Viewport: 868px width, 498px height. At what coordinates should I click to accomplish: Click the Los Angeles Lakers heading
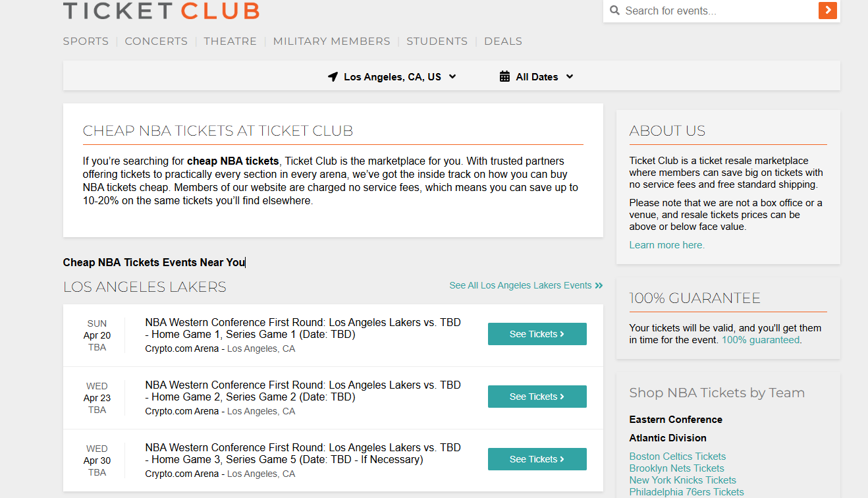pos(145,287)
